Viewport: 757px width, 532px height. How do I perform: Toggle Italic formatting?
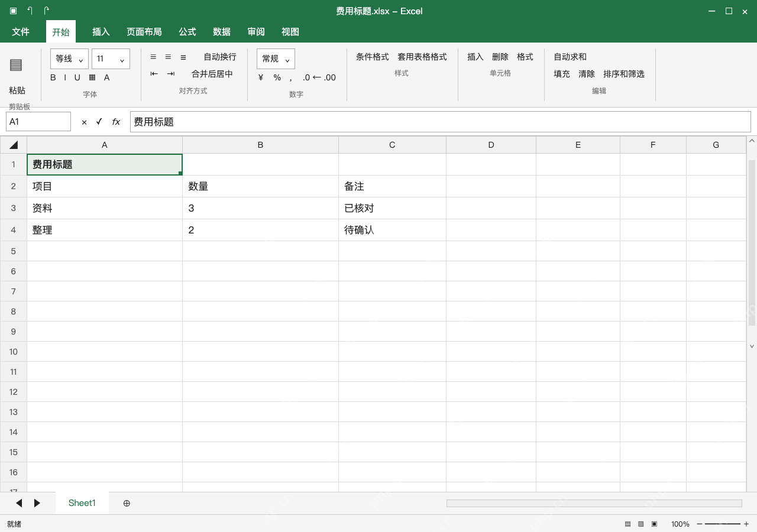(x=65, y=77)
